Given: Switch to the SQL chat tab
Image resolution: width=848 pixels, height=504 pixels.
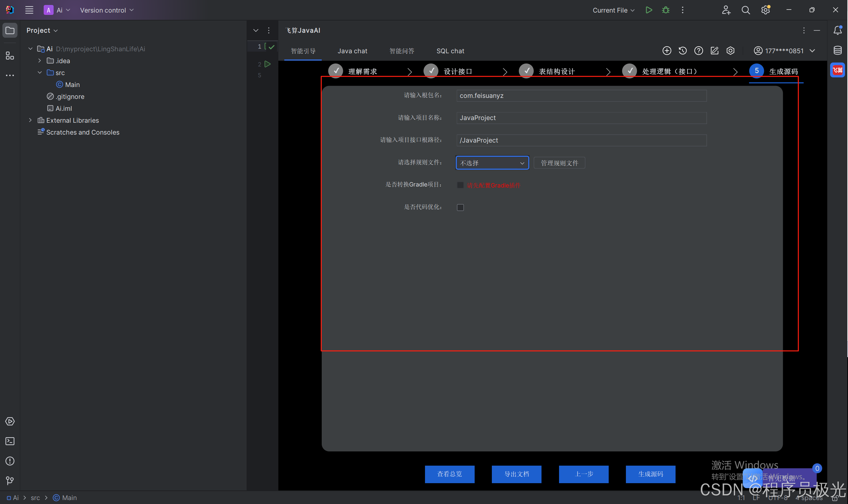Looking at the screenshot, I should pyautogui.click(x=450, y=51).
